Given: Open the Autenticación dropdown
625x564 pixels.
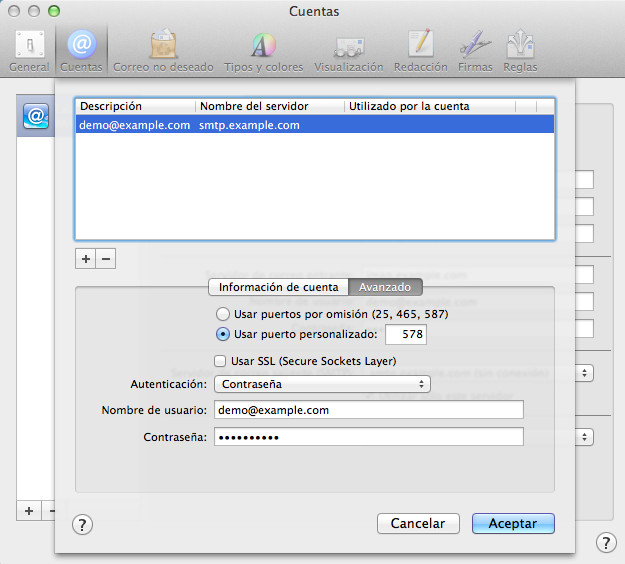Looking at the screenshot, I should (x=324, y=384).
